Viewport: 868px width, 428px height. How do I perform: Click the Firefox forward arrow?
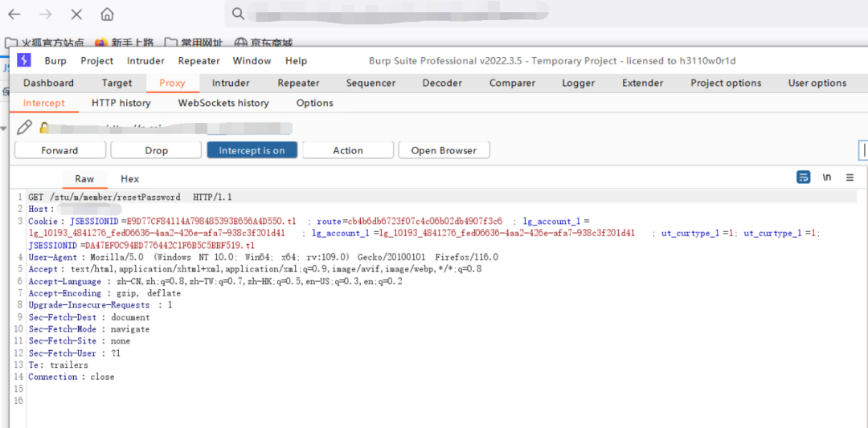[45, 14]
